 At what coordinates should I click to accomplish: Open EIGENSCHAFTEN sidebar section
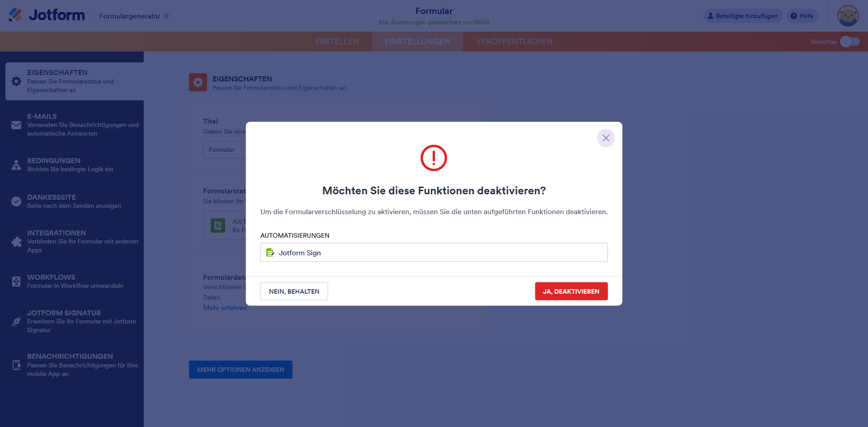(x=75, y=81)
